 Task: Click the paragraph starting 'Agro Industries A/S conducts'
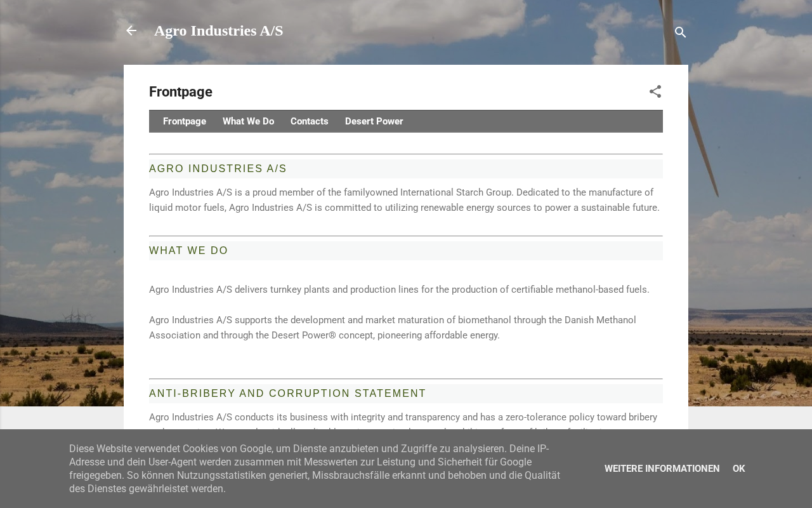[x=403, y=420]
